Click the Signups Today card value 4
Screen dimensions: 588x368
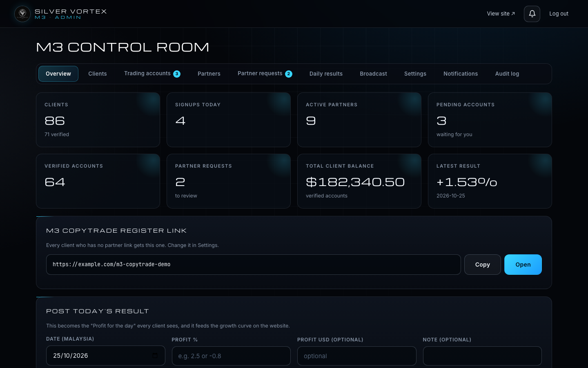tap(180, 121)
